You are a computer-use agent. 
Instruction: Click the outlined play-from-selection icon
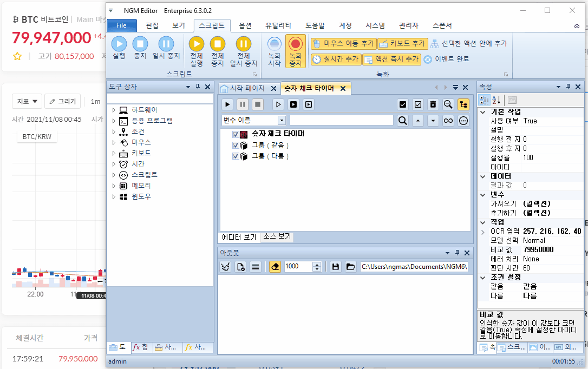pos(278,104)
